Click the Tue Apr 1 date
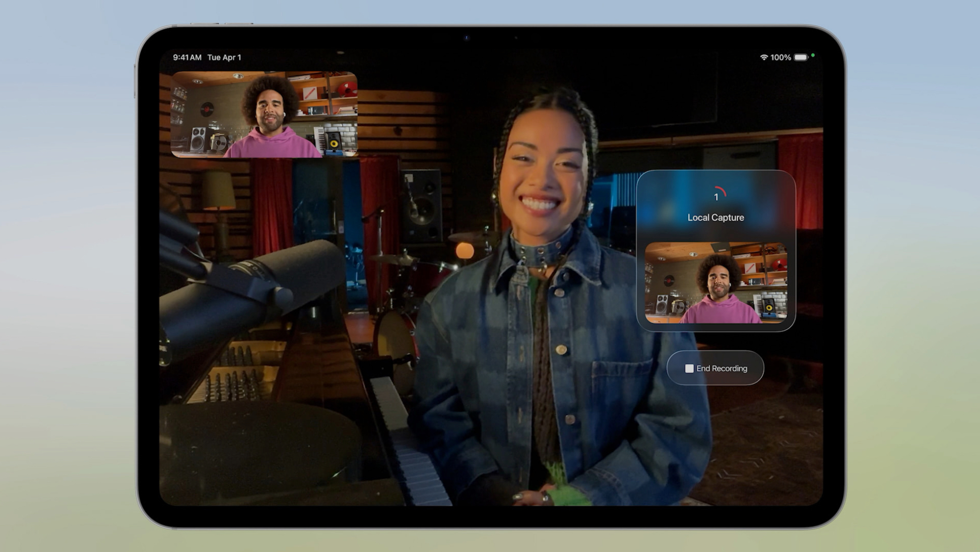Image resolution: width=980 pixels, height=552 pixels. pos(224,57)
